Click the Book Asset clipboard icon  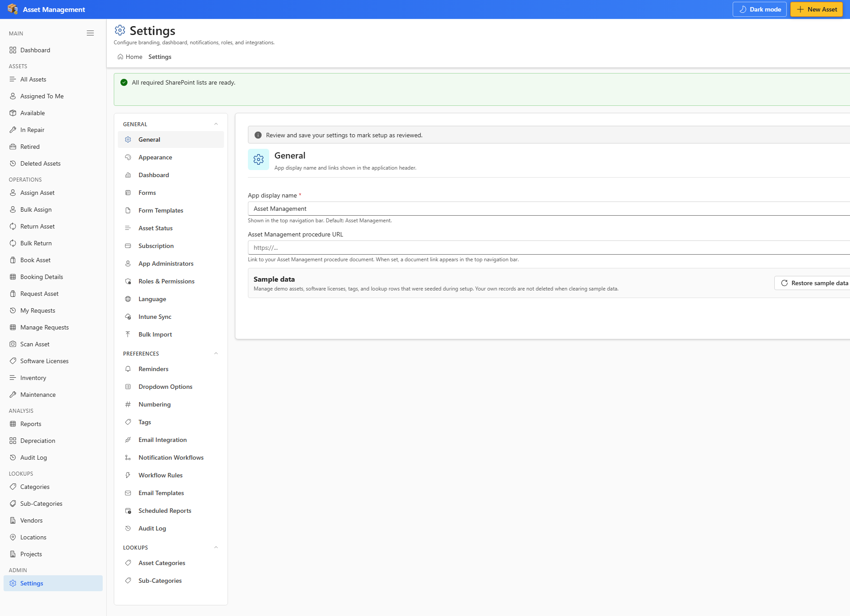pyautogui.click(x=13, y=260)
